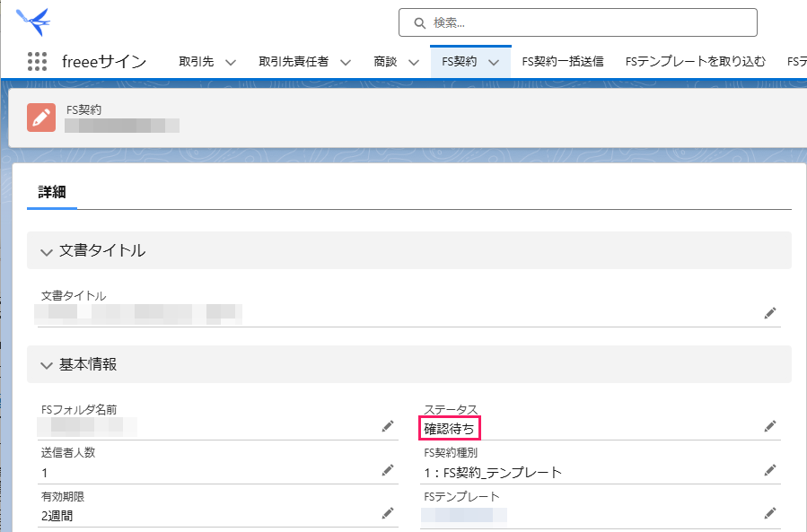Open the 取引先 tab dropdown chevron
The height and width of the screenshot is (532, 807).
click(x=231, y=62)
